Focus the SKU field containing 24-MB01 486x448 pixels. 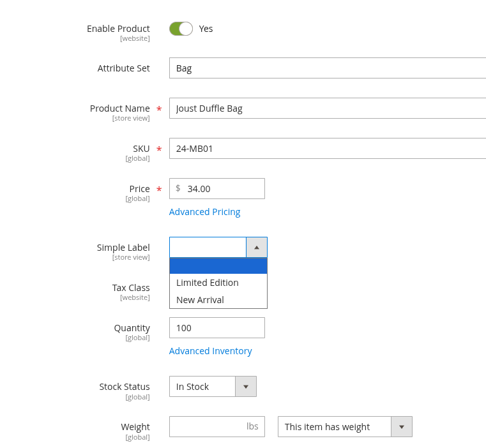(327, 149)
